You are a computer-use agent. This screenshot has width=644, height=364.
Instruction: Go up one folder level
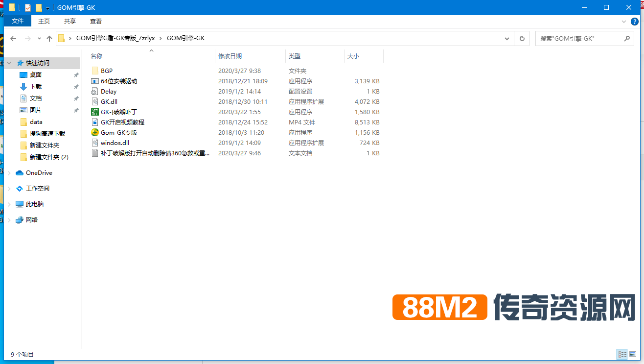(x=49, y=38)
